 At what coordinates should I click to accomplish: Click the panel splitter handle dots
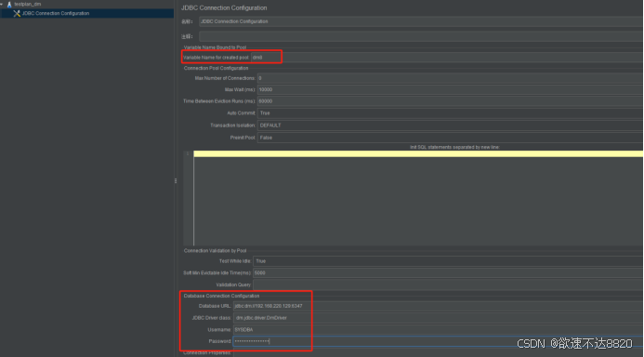click(x=176, y=180)
